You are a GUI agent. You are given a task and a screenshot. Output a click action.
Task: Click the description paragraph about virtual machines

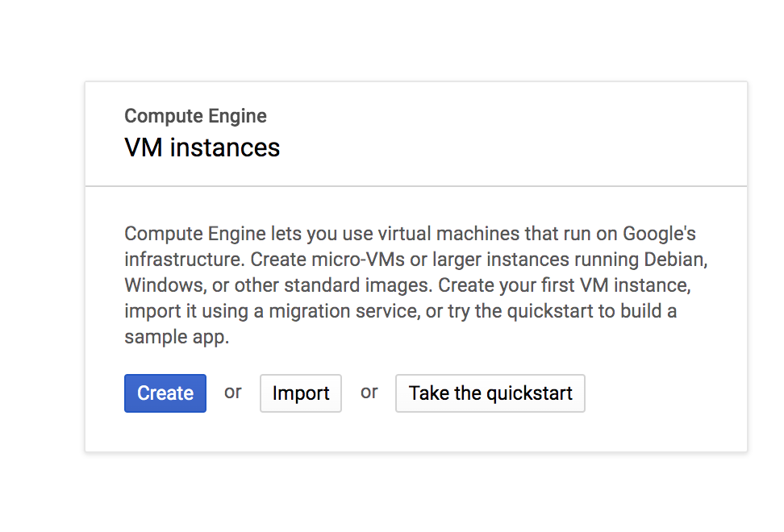[x=416, y=285]
